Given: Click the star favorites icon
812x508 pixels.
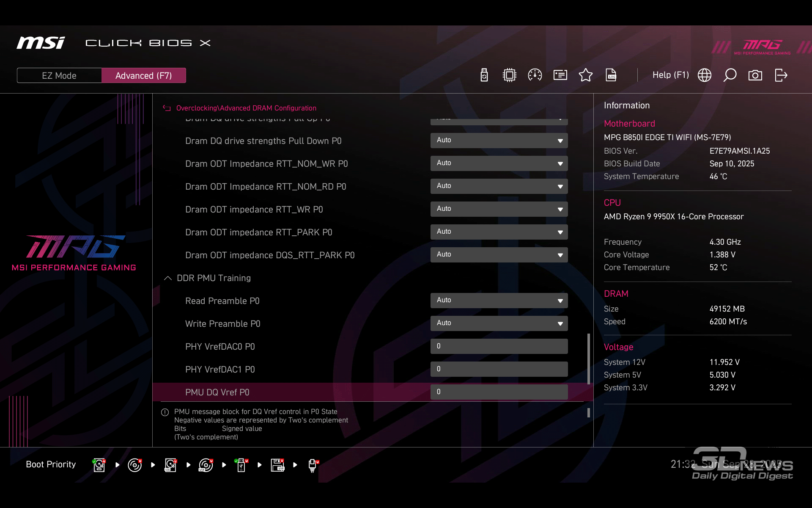Looking at the screenshot, I should point(586,75).
